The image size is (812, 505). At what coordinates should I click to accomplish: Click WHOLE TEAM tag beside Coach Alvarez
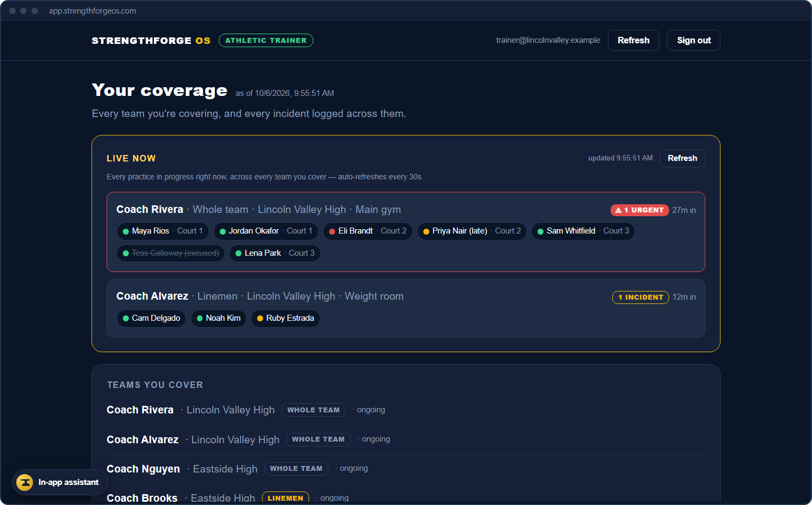318,439
